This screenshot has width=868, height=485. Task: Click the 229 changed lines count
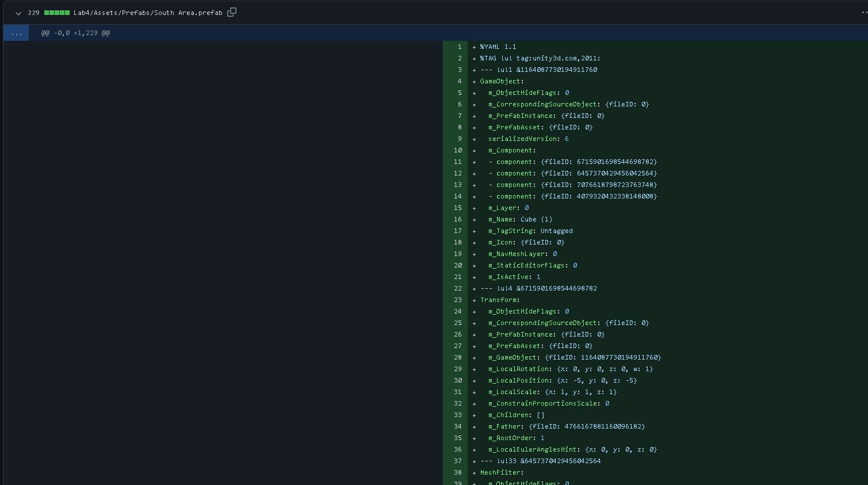pyautogui.click(x=33, y=13)
